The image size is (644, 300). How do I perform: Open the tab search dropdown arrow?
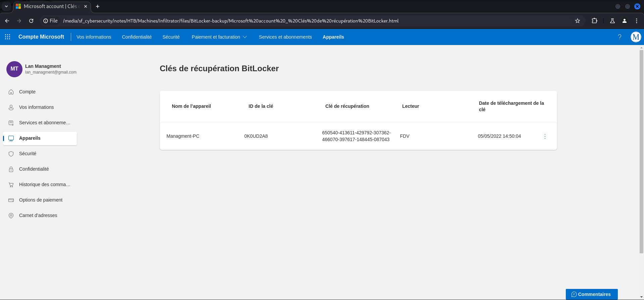6,6
